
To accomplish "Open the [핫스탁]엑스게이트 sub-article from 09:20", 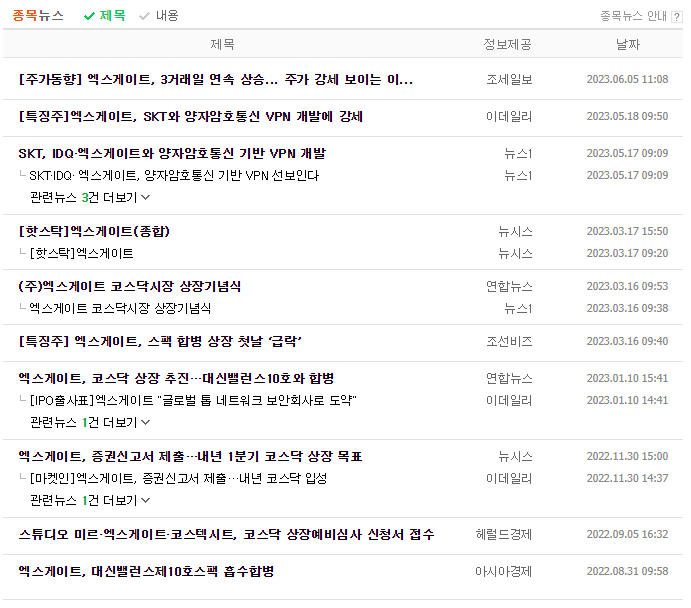I will (x=81, y=254).
